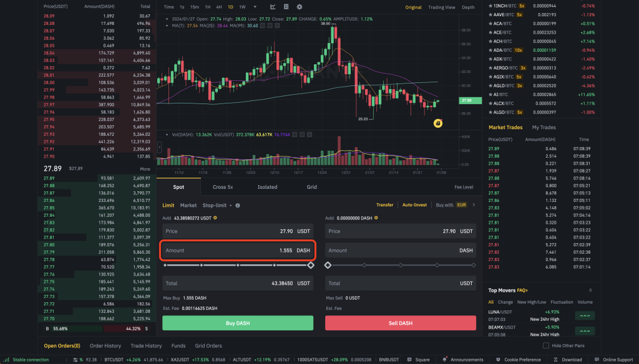Toggle favorite star for AGIX/BTC
This screenshot has width=639, height=364.
490,77
